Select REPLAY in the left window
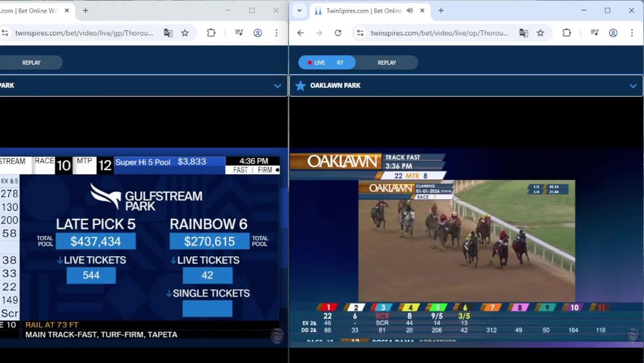The width and height of the screenshot is (644, 363). coord(31,63)
